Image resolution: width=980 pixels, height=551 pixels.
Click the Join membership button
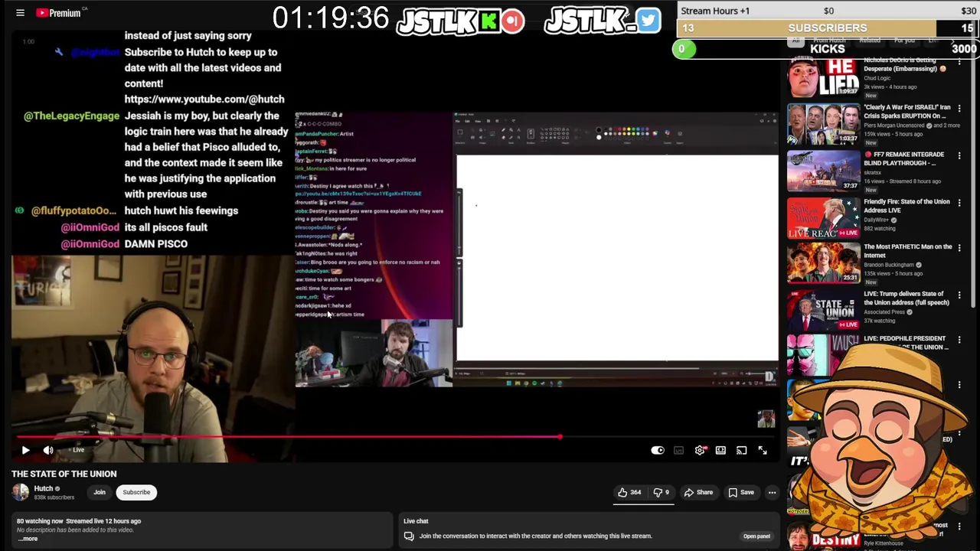click(100, 492)
